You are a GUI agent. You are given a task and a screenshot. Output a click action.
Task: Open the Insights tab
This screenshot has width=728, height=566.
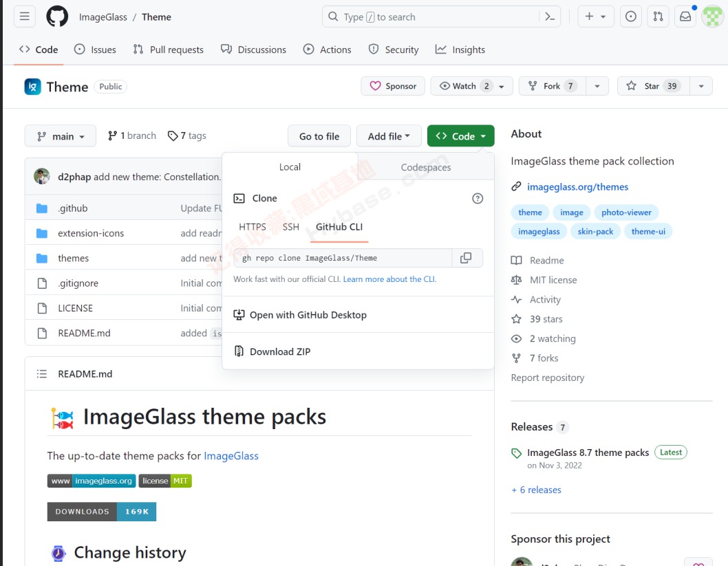[460, 50]
